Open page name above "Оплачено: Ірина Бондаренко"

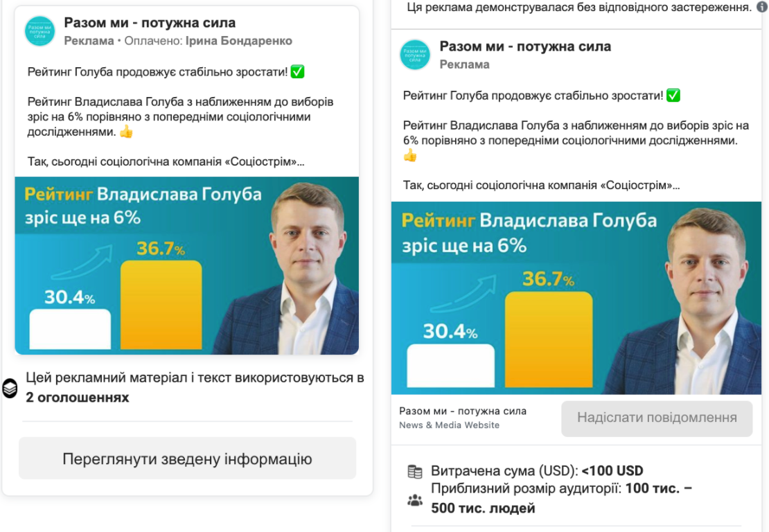click(x=150, y=24)
